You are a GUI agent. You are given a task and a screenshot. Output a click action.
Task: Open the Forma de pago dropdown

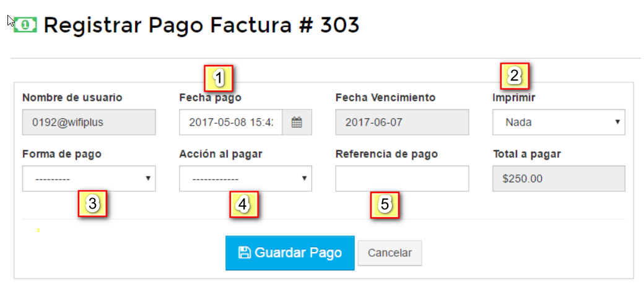(89, 179)
